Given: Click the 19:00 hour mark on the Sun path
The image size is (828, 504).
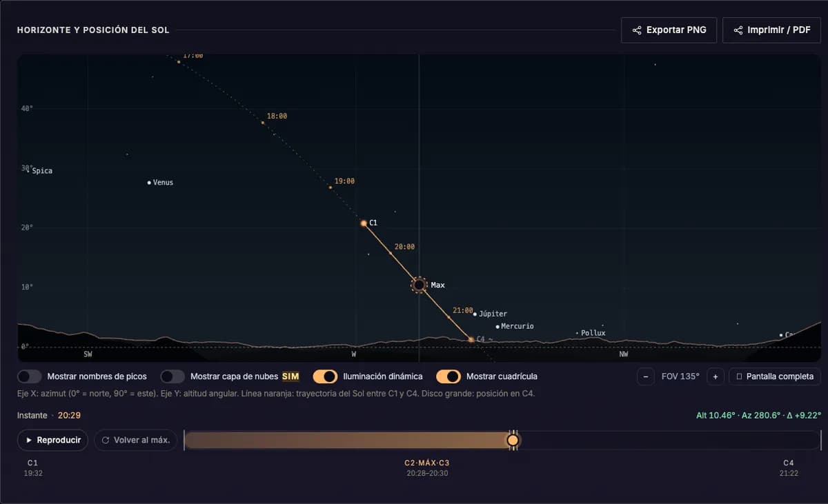Looking at the screenshot, I should [x=331, y=188].
